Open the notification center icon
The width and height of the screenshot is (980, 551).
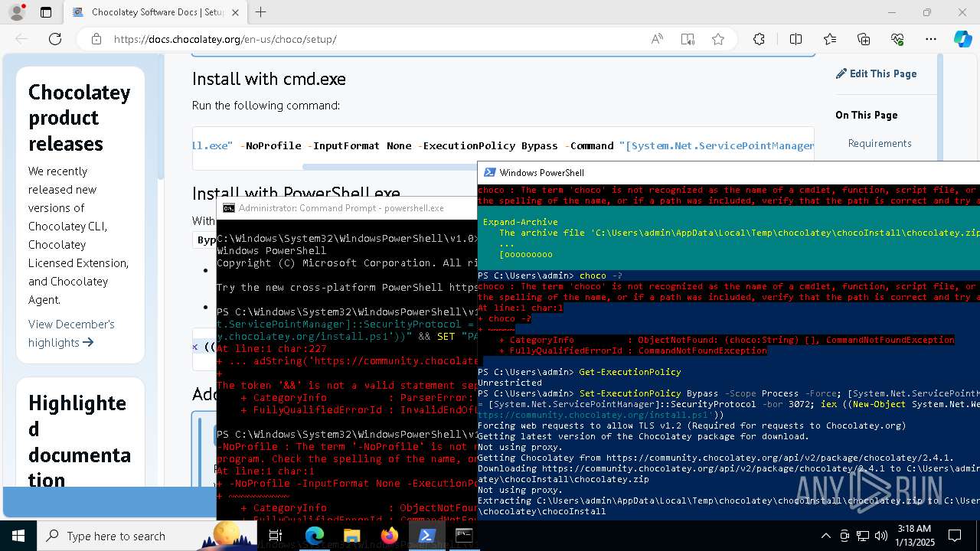(955, 536)
